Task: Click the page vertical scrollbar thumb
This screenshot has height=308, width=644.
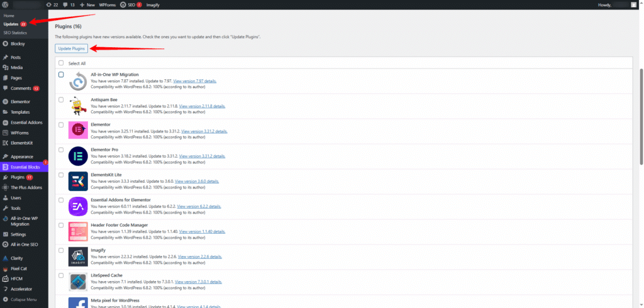Action: pyautogui.click(x=641, y=117)
